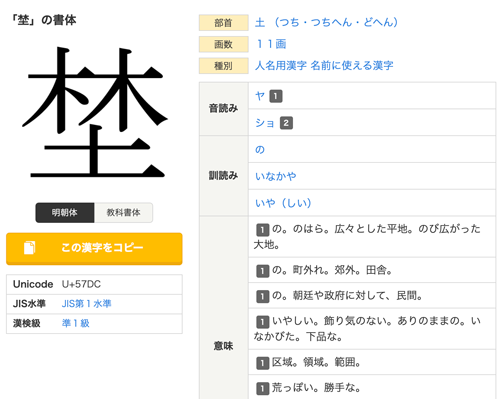
Task: Click the 1 badge before の。朝廷や政府
Action: [262, 296]
